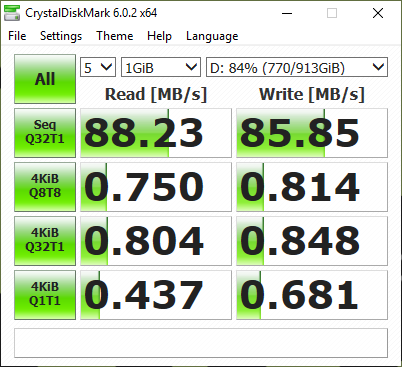This screenshot has height=367, width=402.
Task: Click the 4KiB Q1T1 read value 0.437
Action: click(x=156, y=295)
